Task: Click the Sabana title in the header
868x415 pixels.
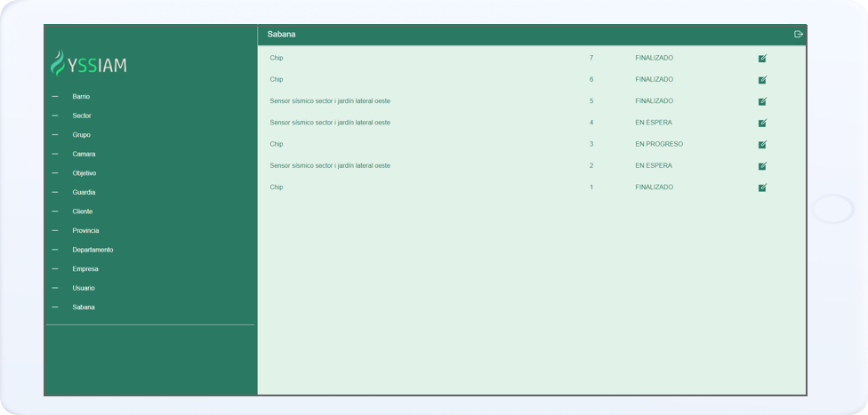Action: [x=281, y=35]
